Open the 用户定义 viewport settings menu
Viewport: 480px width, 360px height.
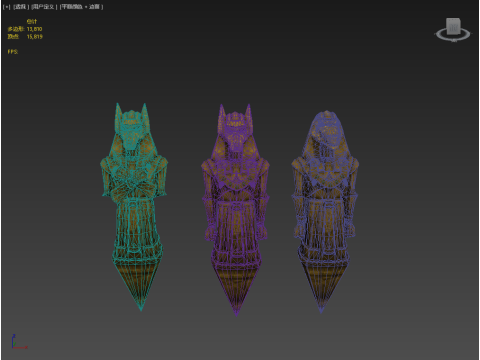44,7
